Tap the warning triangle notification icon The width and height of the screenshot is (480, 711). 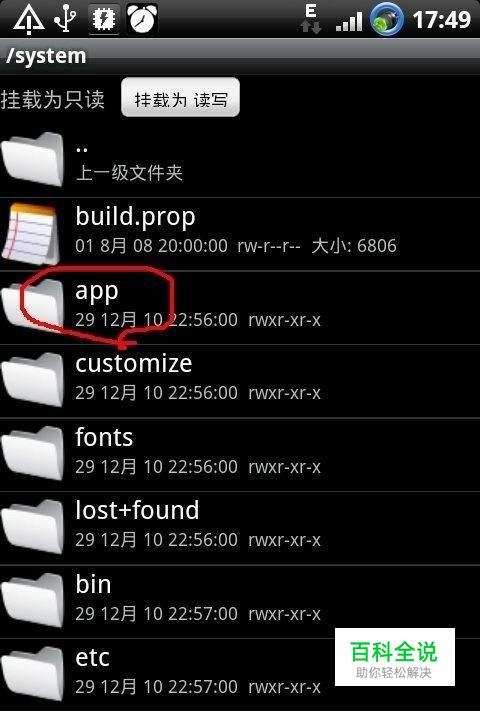28,20
